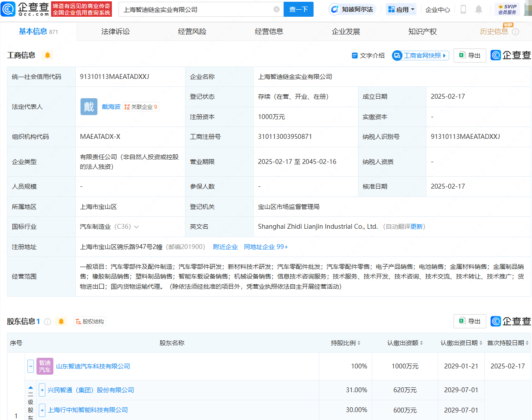Switch to 企业发展 tab
Image resolution: width=532 pixels, height=420 pixels.
coord(346,32)
